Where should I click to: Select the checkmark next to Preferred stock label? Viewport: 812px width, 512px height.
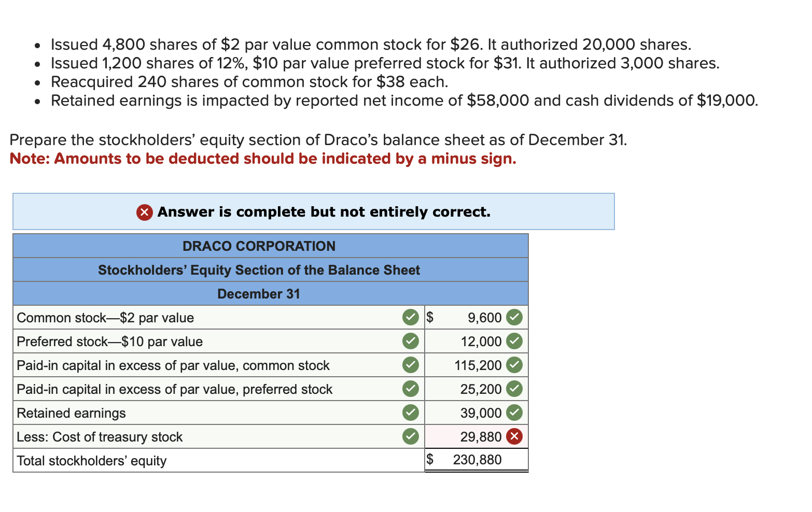pyautogui.click(x=410, y=341)
